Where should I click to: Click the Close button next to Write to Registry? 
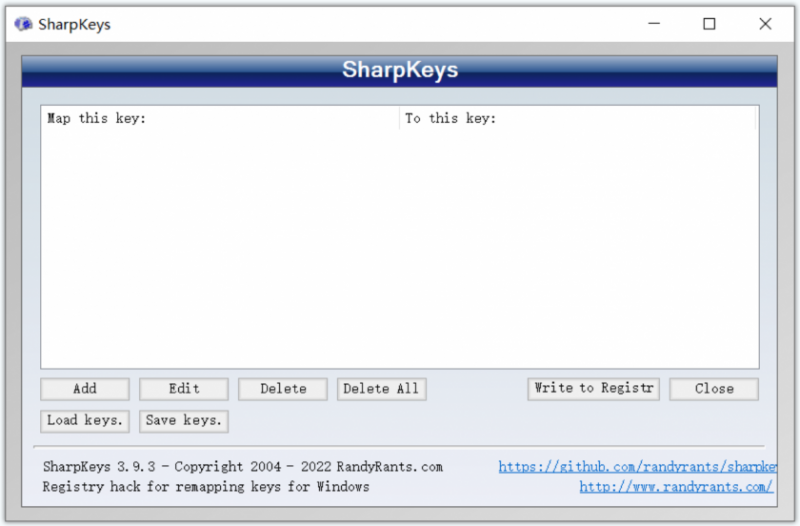[714, 389]
